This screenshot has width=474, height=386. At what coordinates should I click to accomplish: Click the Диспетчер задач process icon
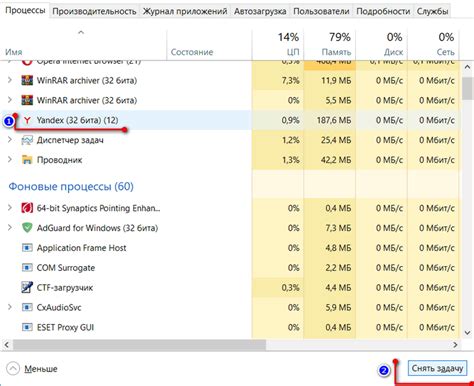(x=27, y=140)
